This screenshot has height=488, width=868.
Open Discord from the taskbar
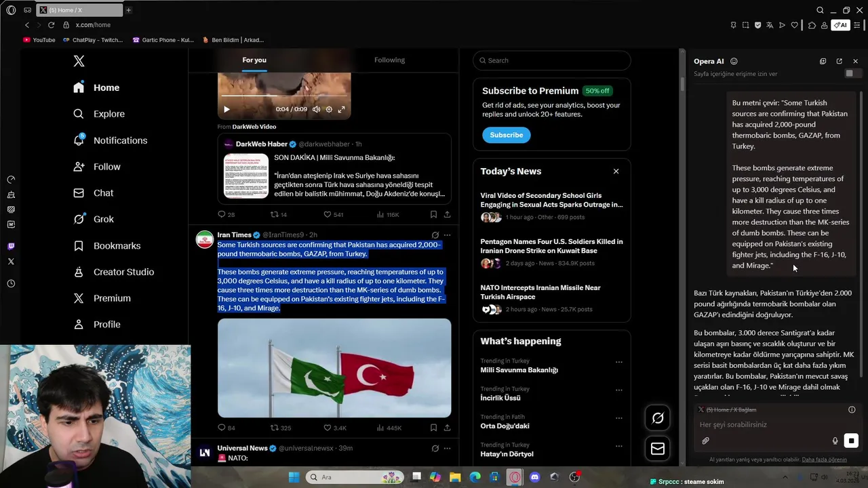(x=534, y=477)
